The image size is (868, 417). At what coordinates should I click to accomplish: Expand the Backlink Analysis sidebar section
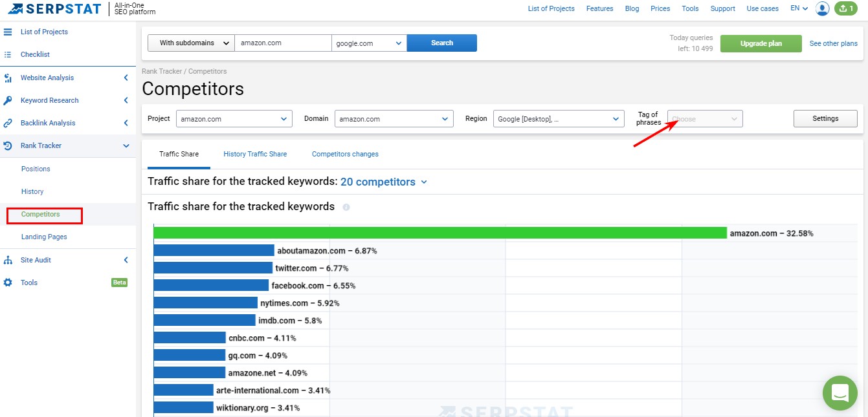(x=126, y=123)
